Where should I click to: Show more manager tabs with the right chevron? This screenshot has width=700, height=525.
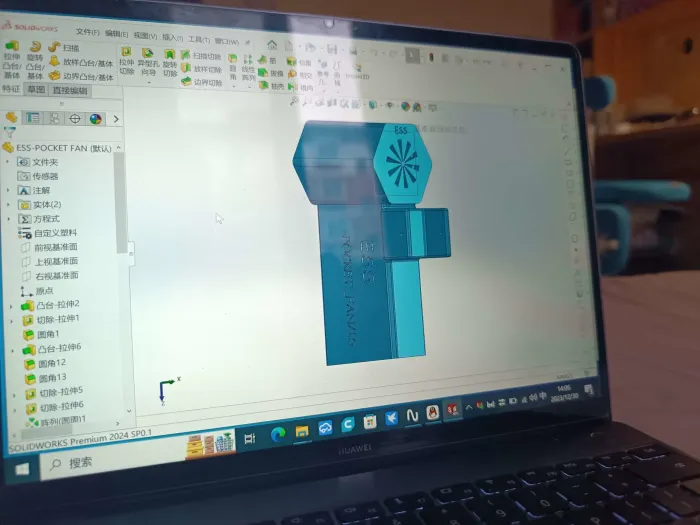click(116, 119)
